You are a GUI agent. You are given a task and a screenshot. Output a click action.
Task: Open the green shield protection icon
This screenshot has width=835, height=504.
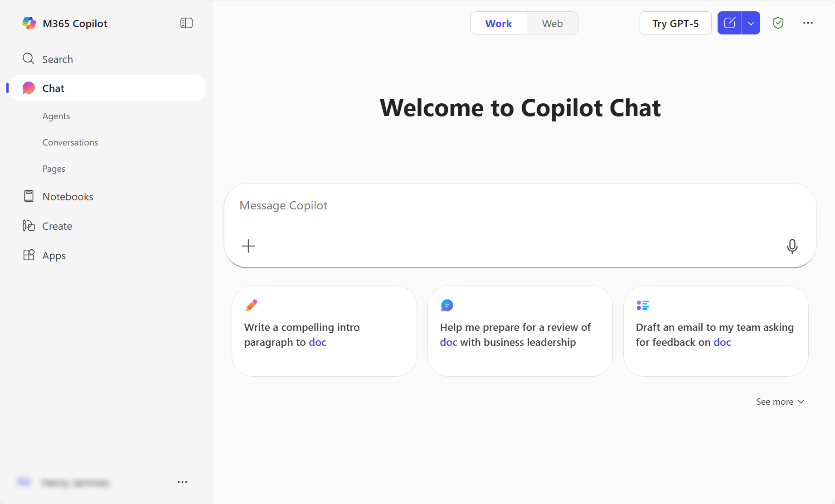point(778,23)
